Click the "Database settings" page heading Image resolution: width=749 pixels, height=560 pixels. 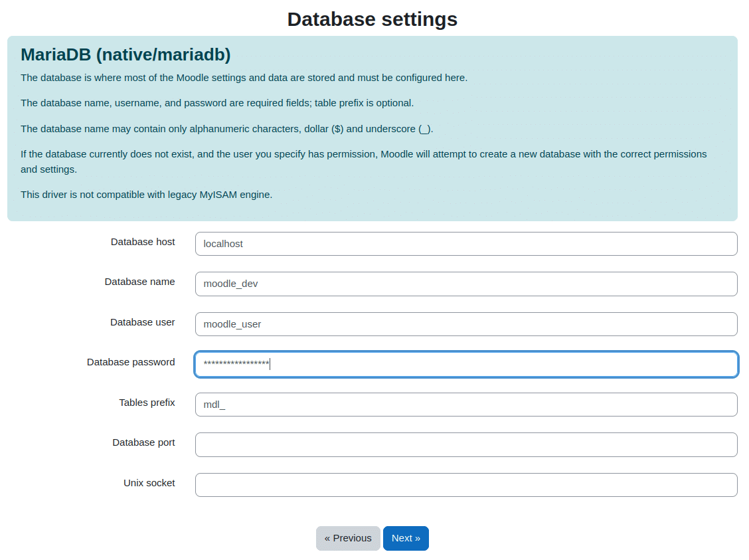point(372,19)
